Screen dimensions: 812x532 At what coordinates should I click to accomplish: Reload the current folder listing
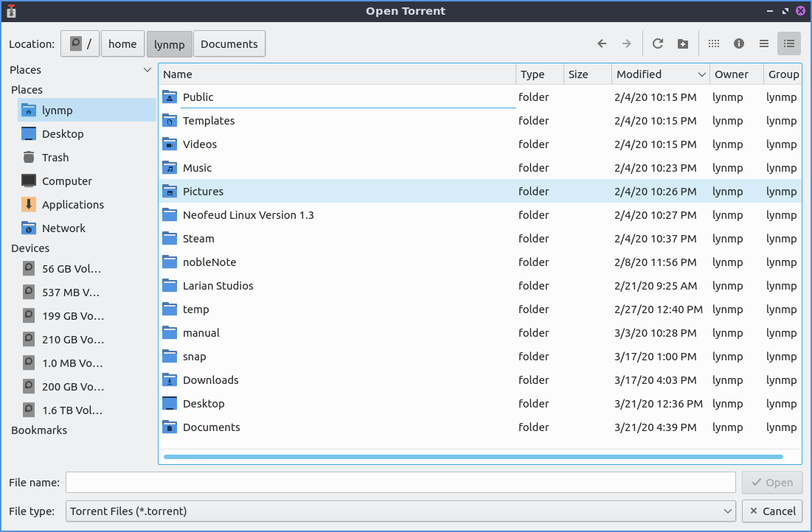658,44
